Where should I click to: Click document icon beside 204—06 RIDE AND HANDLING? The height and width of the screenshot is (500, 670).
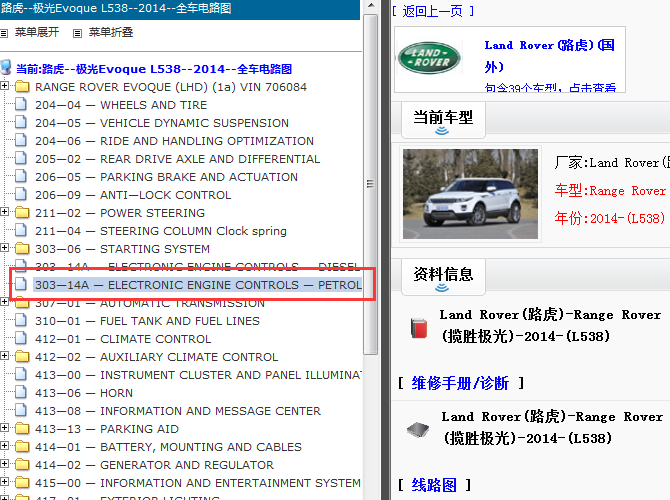click(x=21, y=141)
